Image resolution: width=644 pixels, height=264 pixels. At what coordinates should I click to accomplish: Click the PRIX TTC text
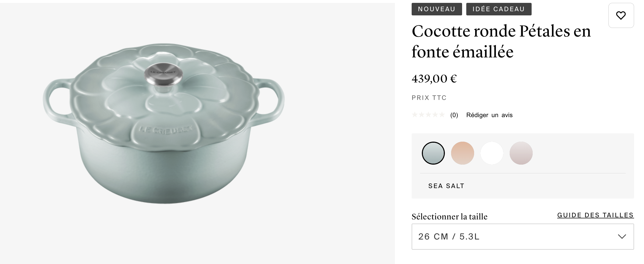click(x=429, y=98)
